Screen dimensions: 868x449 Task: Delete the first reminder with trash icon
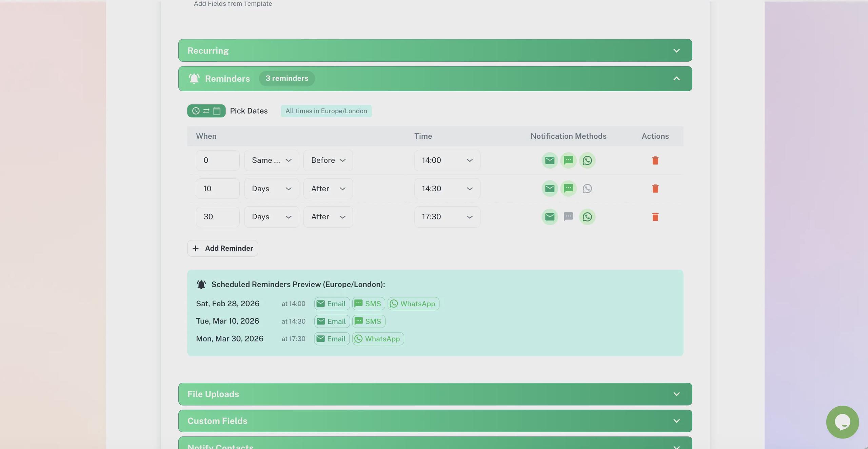point(655,160)
